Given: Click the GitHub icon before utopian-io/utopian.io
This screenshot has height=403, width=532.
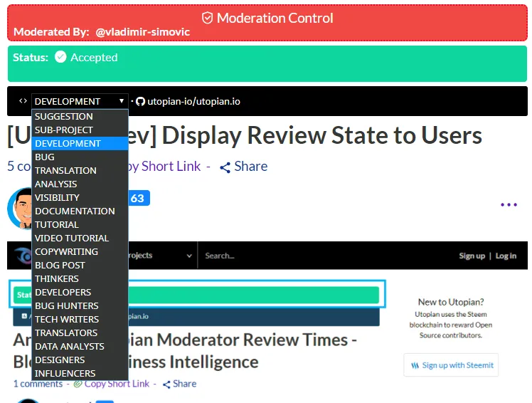Looking at the screenshot, I should [140, 102].
